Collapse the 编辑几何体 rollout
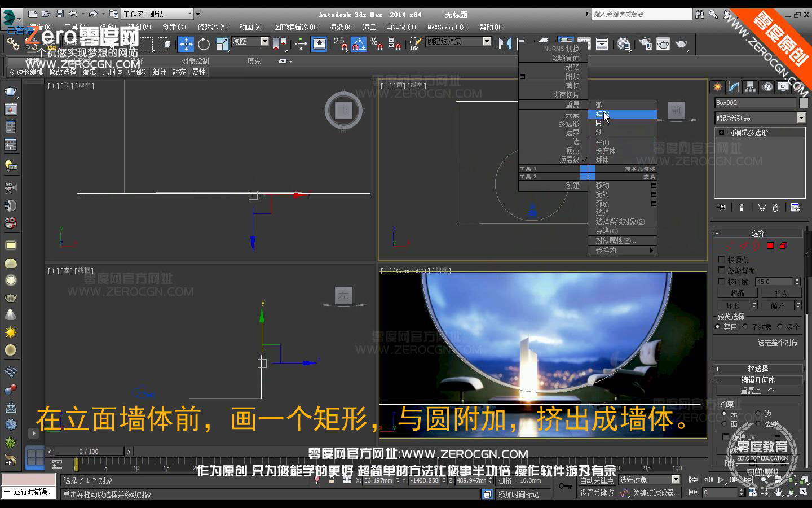This screenshot has width=812, height=508. pyautogui.click(x=758, y=380)
